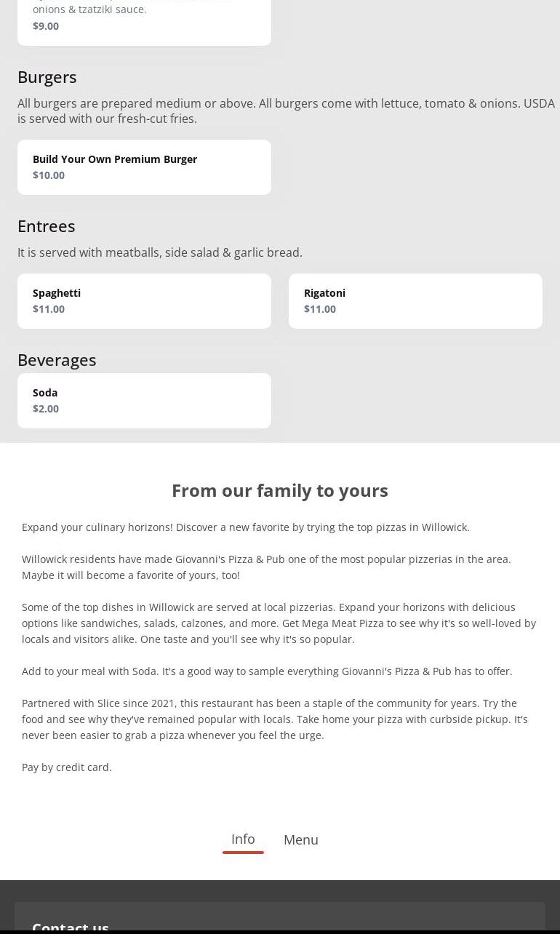Open the Build Your Own Premium Burger item

[144, 167]
